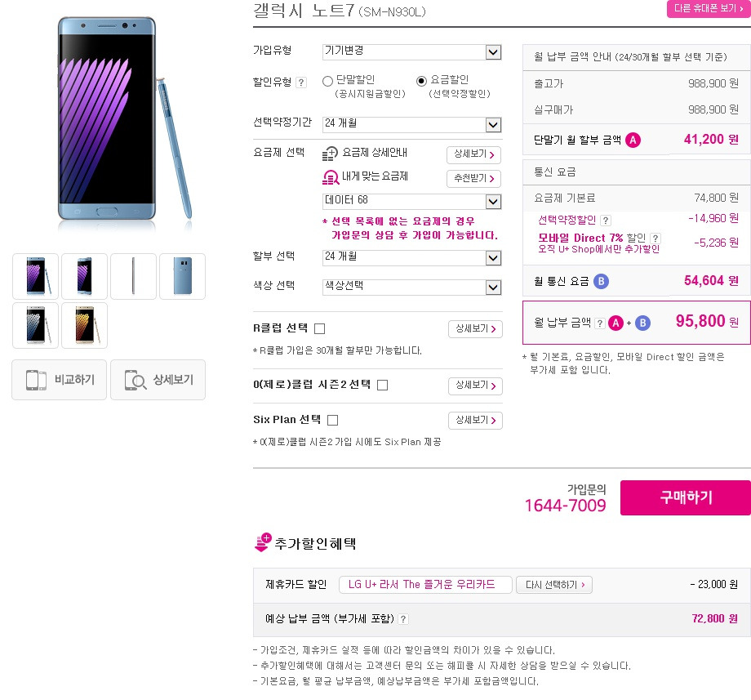Viewport: 751px width, 700px height.
Task: Click the 요금제 상세안내 icon
Action: 330,154
